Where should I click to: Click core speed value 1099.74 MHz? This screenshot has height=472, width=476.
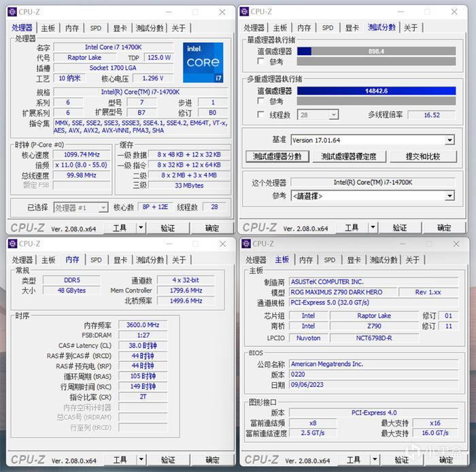coord(82,154)
